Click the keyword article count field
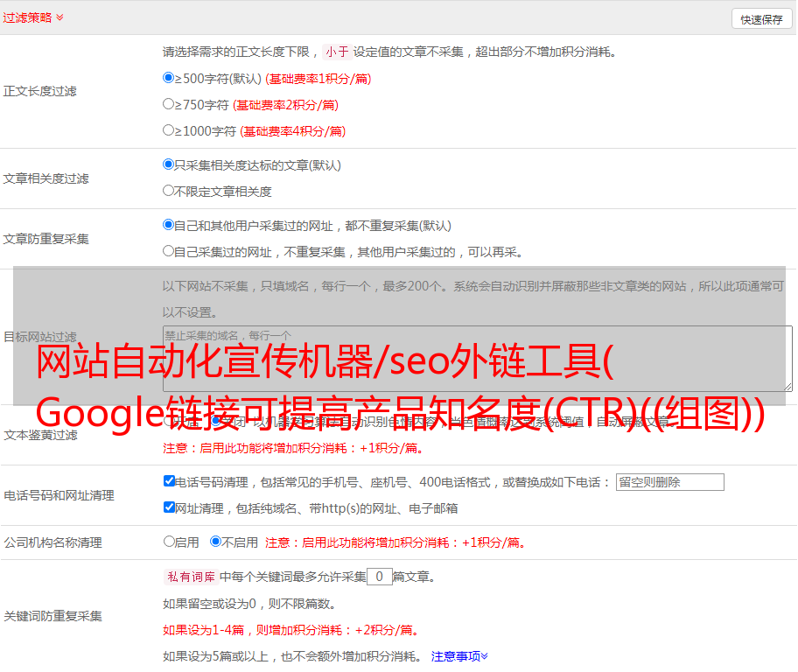This screenshot has height=672, width=798. click(379, 577)
